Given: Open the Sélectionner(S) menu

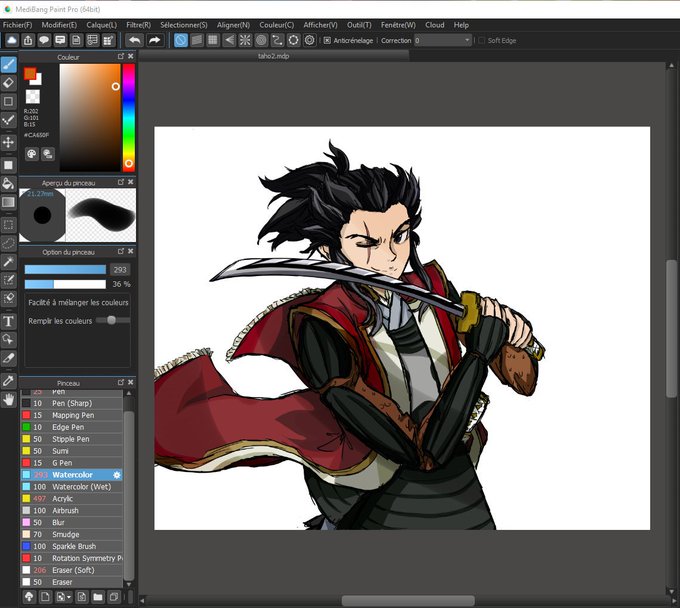Looking at the screenshot, I should [184, 25].
